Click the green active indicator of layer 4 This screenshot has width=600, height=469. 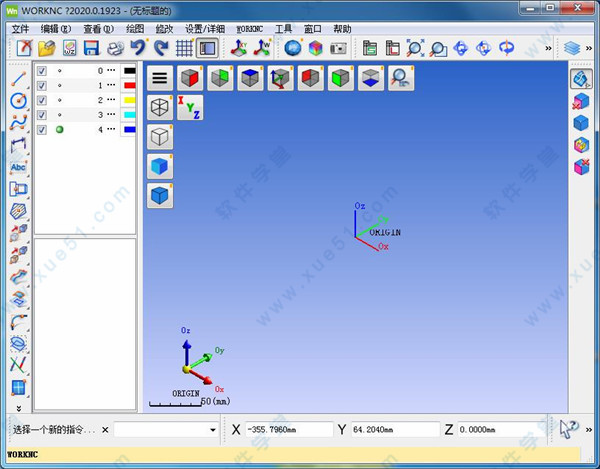pos(59,130)
